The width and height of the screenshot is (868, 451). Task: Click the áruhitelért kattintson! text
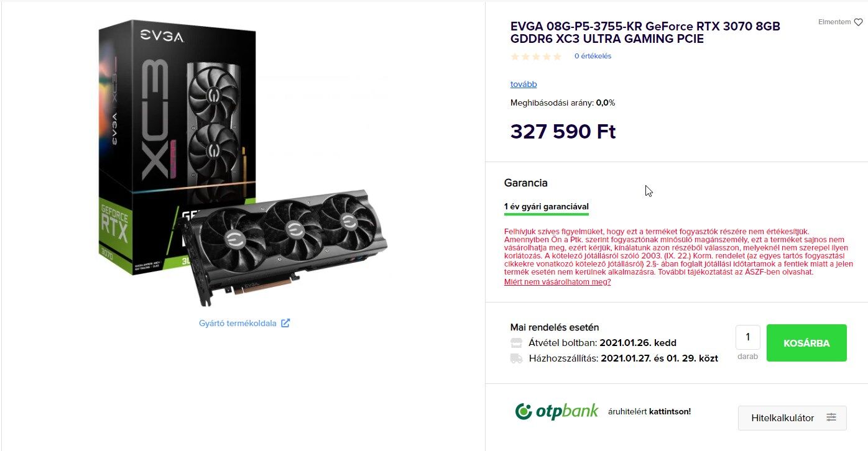[x=649, y=411]
